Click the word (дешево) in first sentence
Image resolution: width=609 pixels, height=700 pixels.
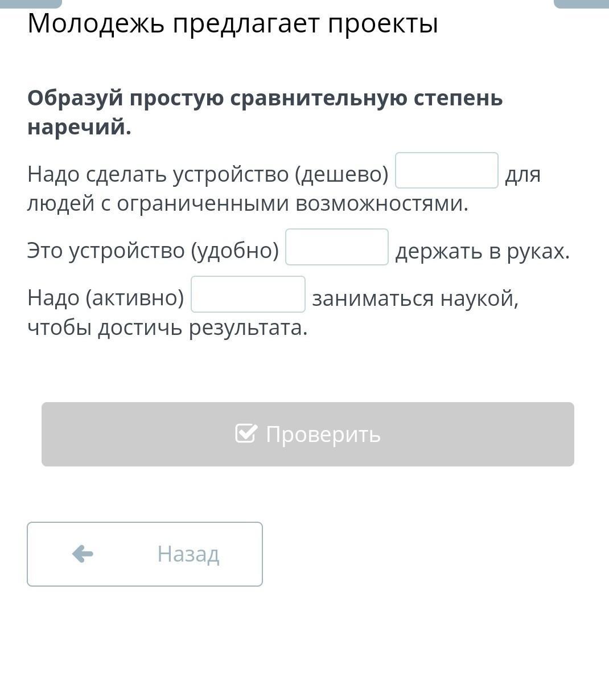pos(341,174)
